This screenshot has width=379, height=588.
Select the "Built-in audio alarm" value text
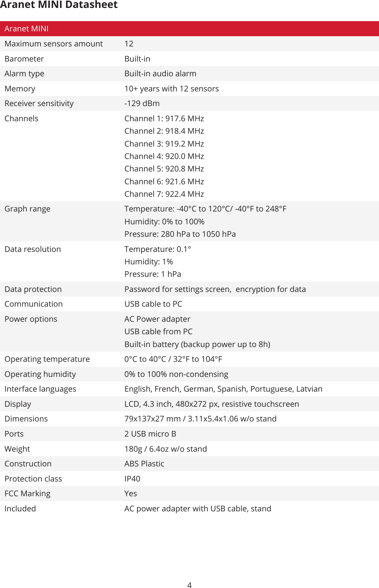160,74
